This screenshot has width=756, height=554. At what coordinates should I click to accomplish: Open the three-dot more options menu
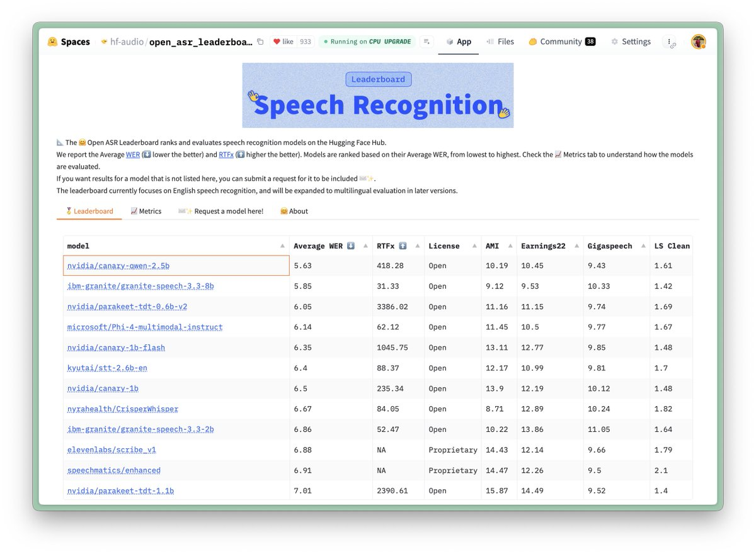(669, 42)
